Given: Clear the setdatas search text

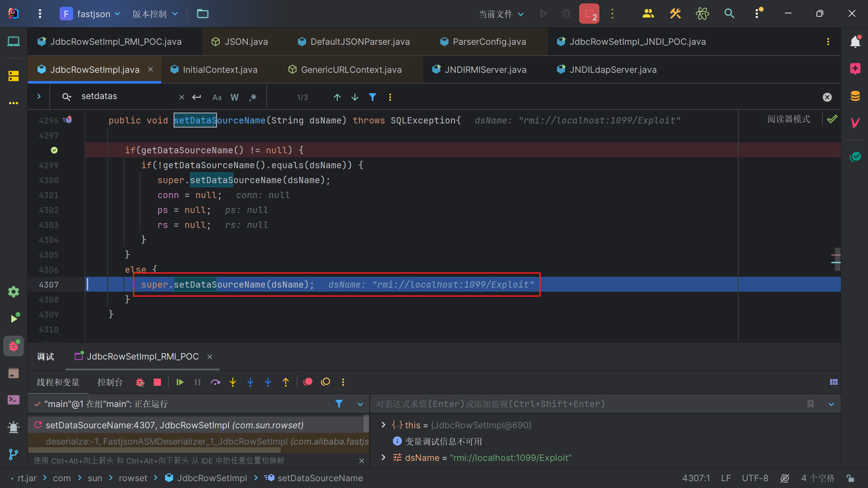Looking at the screenshot, I should (182, 97).
